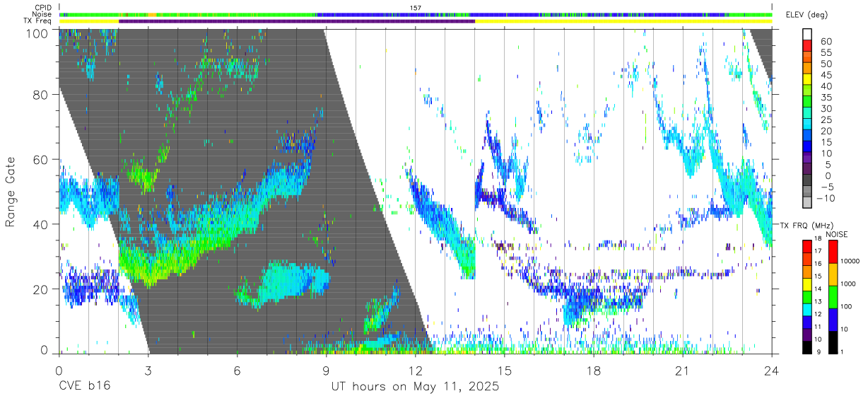Click the Range Gate y-axis title
868x401 pixels.
11,192
